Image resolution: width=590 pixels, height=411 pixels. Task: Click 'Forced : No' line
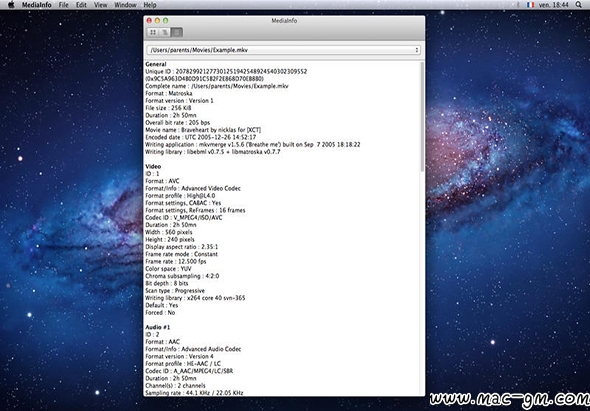(x=160, y=312)
